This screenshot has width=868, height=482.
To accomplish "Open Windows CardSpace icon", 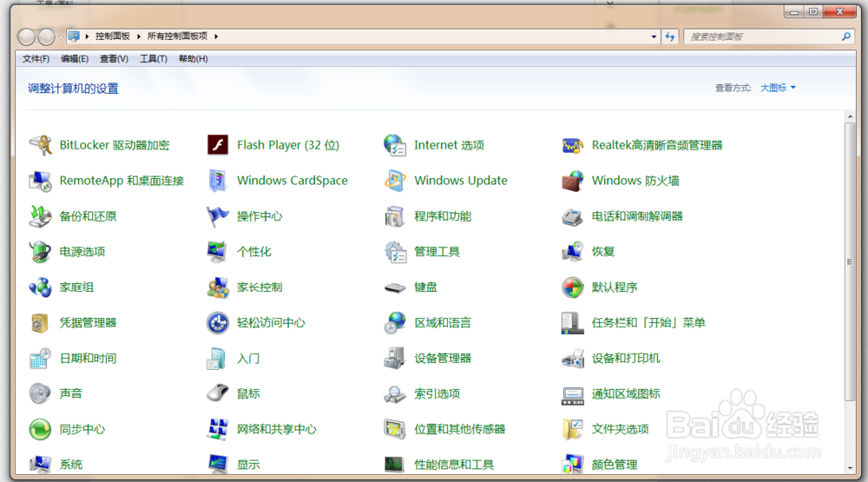I will coord(218,181).
